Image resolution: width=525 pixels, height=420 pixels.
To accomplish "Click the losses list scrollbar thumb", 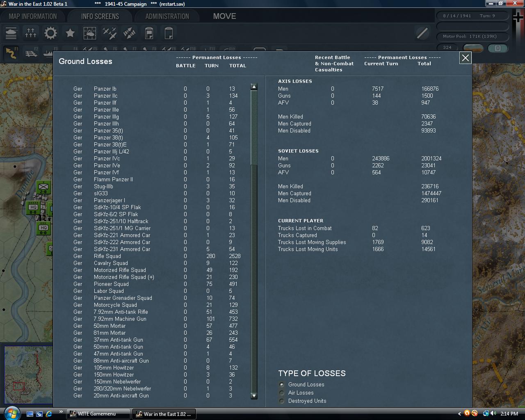I will pos(254,128).
